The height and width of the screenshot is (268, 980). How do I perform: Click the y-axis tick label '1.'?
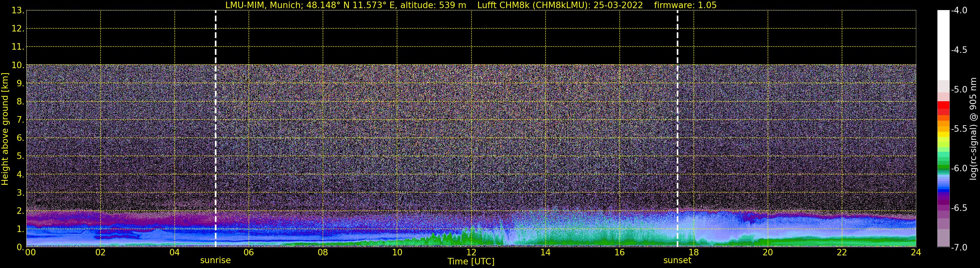pyautogui.click(x=20, y=229)
